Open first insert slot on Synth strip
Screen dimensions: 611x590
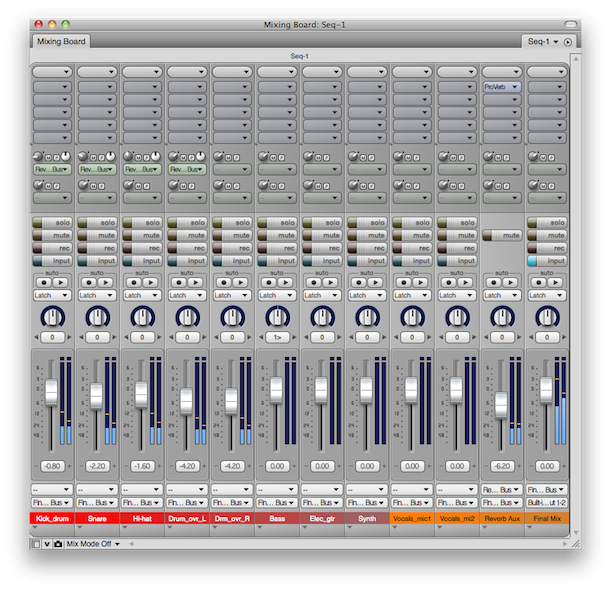point(367,87)
